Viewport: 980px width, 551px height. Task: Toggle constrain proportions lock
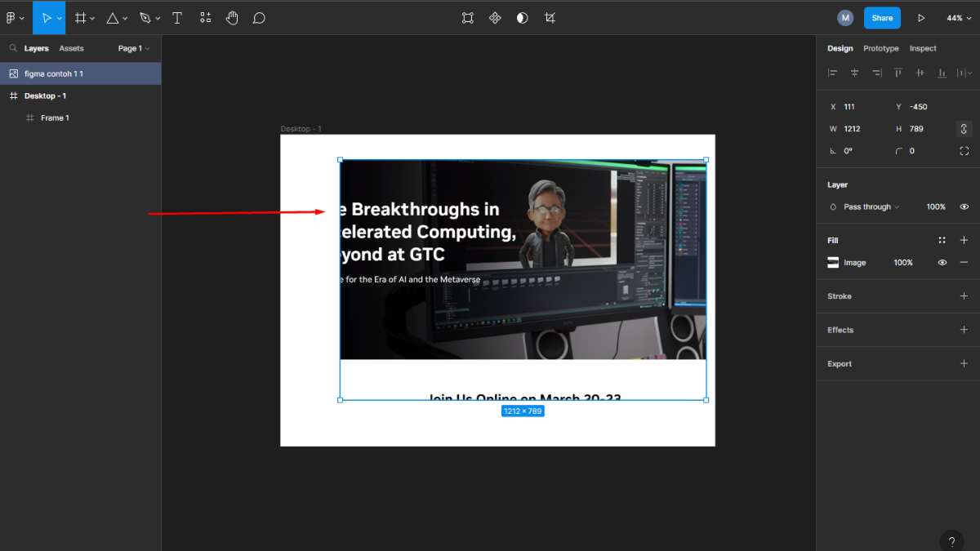pyautogui.click(x=964, y=129)
